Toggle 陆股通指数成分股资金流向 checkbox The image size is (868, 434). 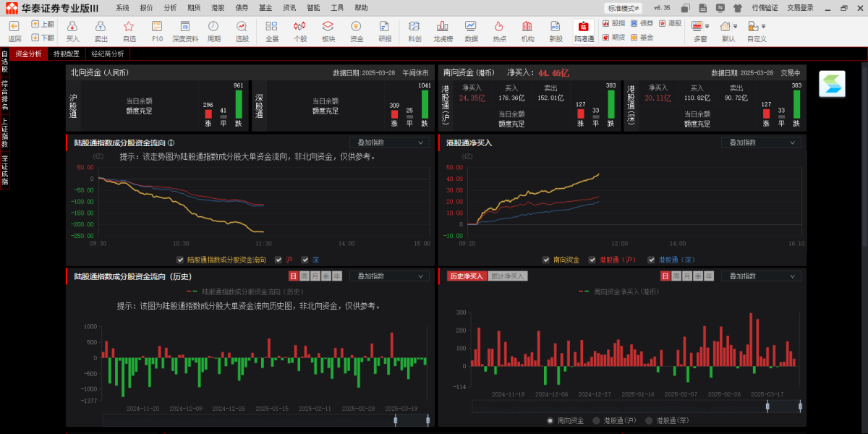[x=180, y=260]
